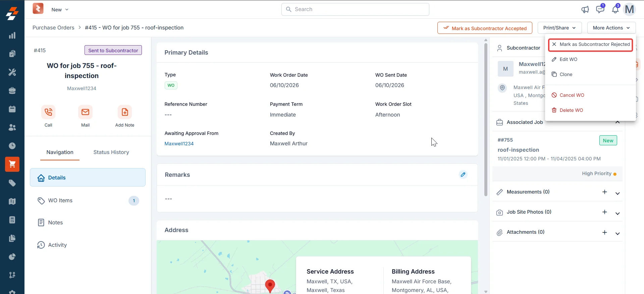
Task: Add a job site photo with plus
Action: (605, 212)
